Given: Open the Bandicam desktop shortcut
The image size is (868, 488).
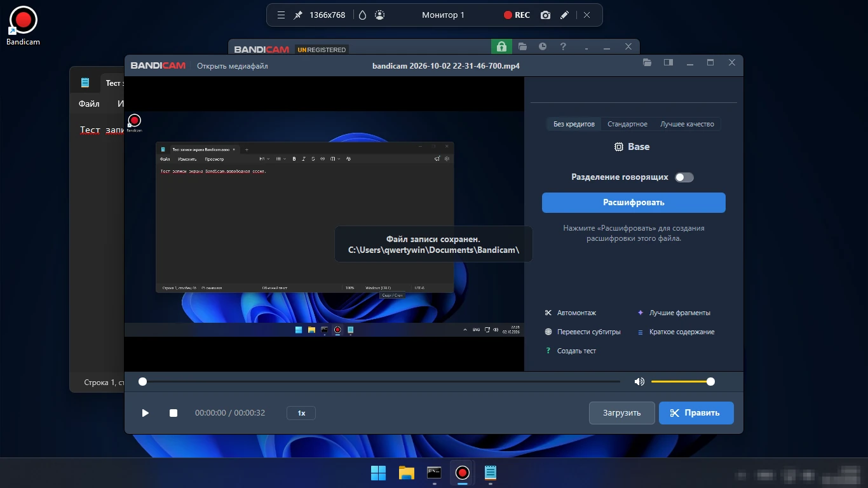Looking at the screenshot, I should pos(24,25).
